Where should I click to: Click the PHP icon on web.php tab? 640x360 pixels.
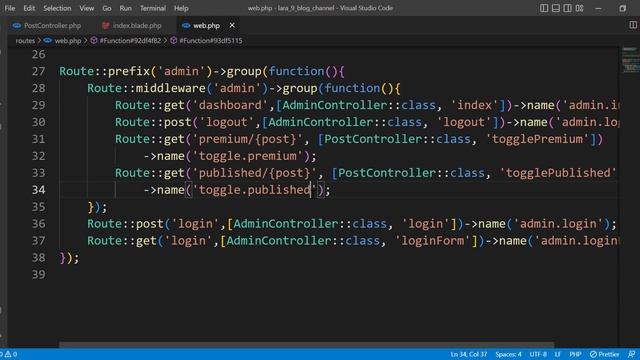click(x=186, y=25)
